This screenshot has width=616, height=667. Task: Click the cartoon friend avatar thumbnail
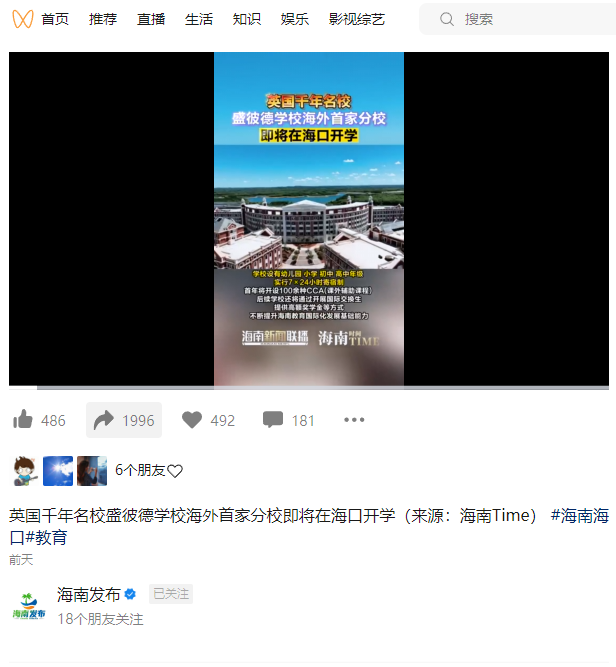coord(25,471)
